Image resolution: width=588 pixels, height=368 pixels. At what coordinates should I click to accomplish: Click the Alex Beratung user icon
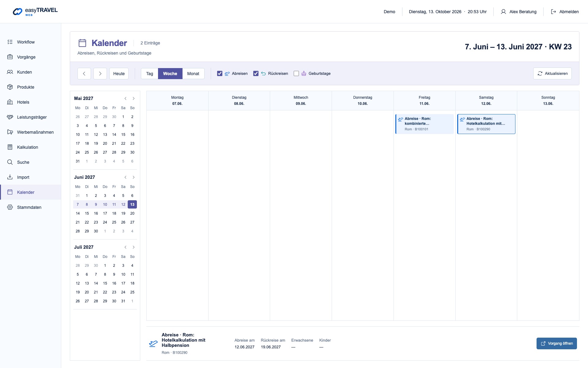coord(503,12)
